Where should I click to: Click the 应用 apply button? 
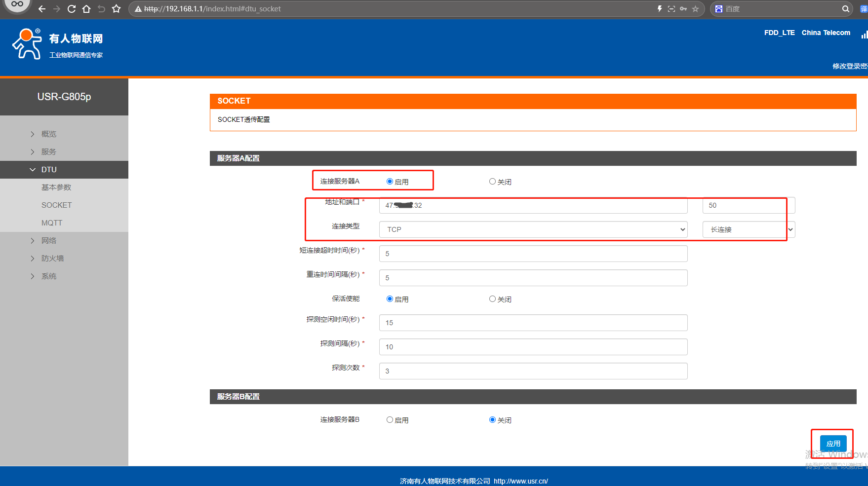click(833, 444)
